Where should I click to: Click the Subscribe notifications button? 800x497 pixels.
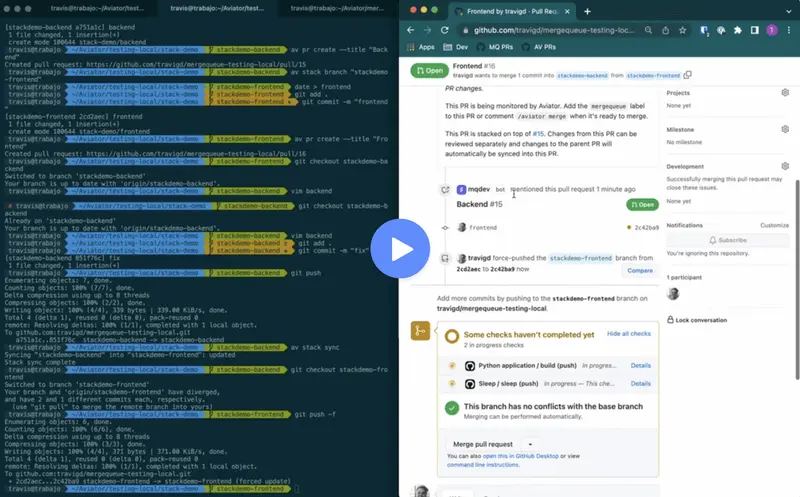[x=728, y=240]
